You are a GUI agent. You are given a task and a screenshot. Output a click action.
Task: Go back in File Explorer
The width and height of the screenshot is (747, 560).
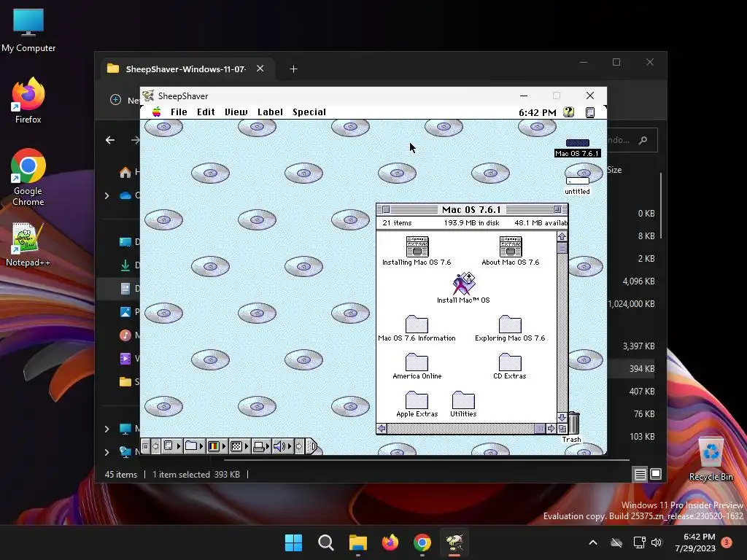click(x=110, y=140)
